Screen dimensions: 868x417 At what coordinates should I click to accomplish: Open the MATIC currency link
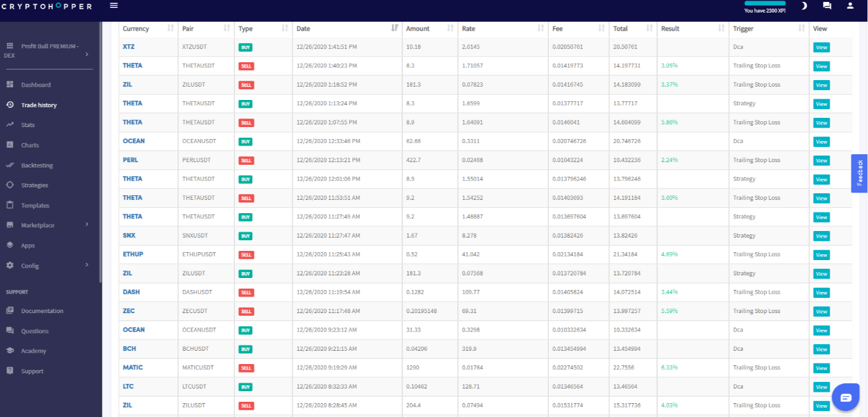click(132, 367)
